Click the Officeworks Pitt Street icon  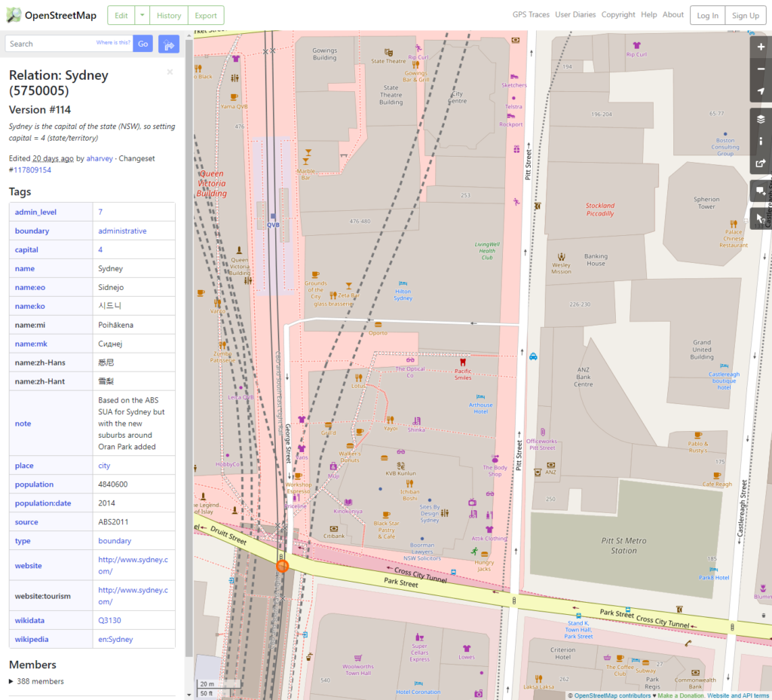pyautogui.click(x=543, y=432)
